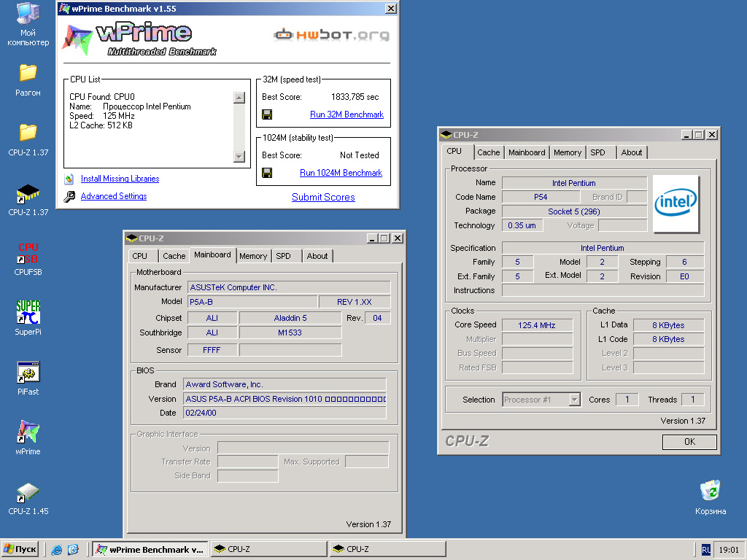Image resolution: width=747 pixels, height=560 pixels.
Task: Select the CPU-Z 1.37 folder icon
Action: [x=28, y=133]
